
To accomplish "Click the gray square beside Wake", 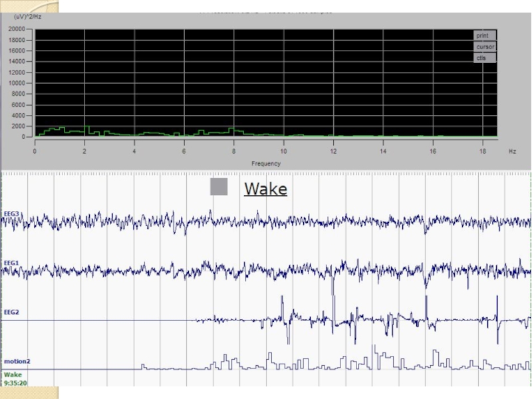I will (x=219, y=188).
